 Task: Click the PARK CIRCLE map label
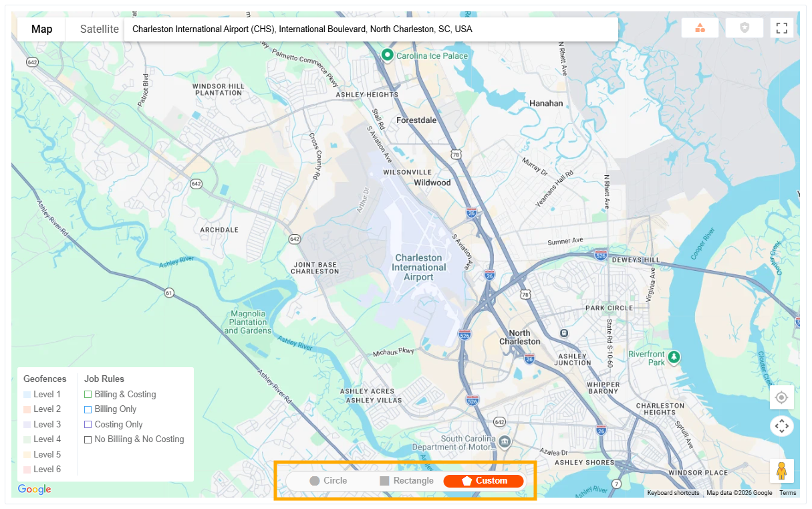(609, 308)
